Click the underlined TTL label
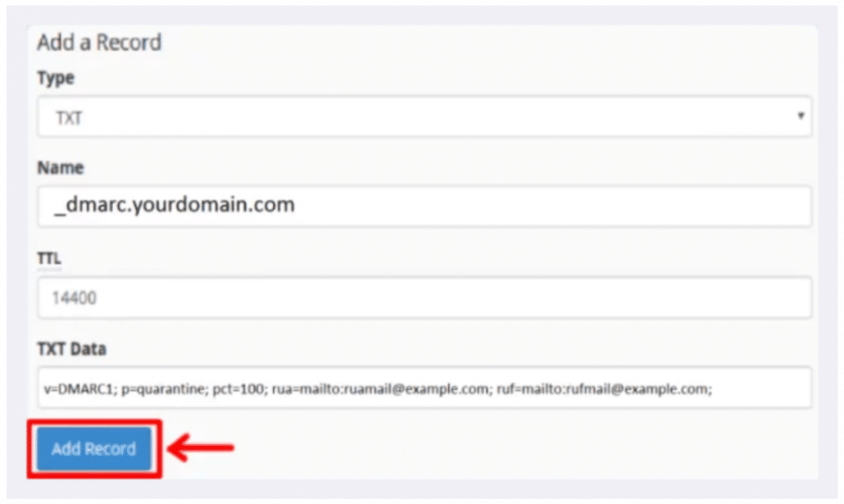Image resolution: width=844 pixels, height=504 pixels. pos(49,258)
